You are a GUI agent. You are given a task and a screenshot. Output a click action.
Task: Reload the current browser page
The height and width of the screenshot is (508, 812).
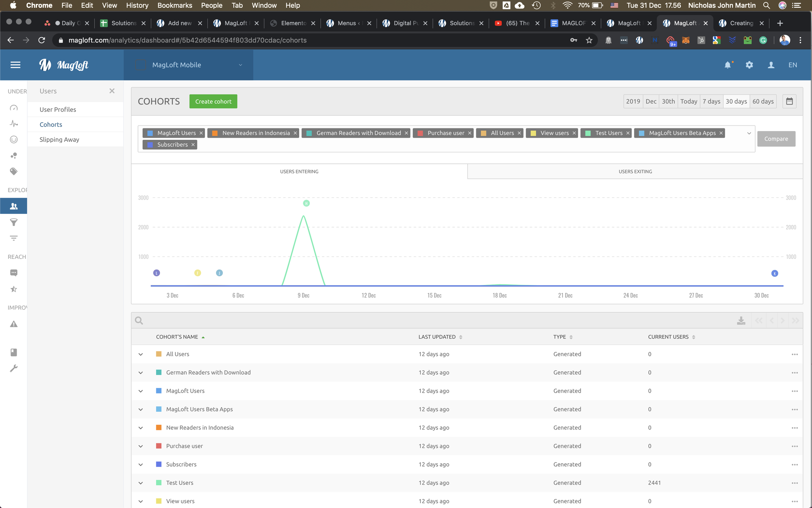pos(41,40)
